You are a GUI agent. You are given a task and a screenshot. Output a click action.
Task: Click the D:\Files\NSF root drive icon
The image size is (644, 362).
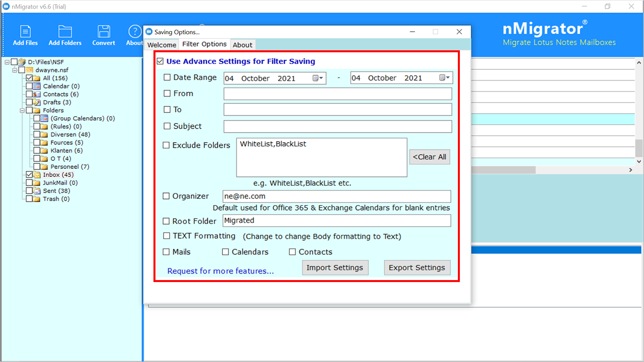click(x=22, y=62)
